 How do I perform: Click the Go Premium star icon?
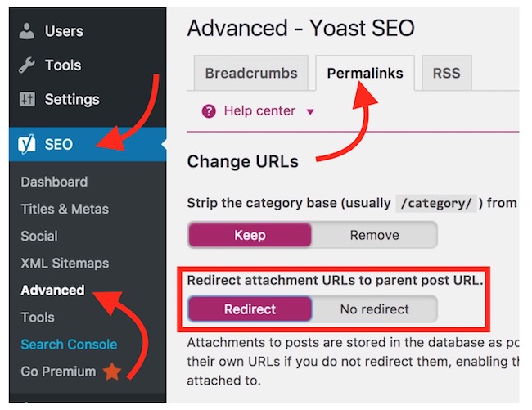tap(111, 372)
